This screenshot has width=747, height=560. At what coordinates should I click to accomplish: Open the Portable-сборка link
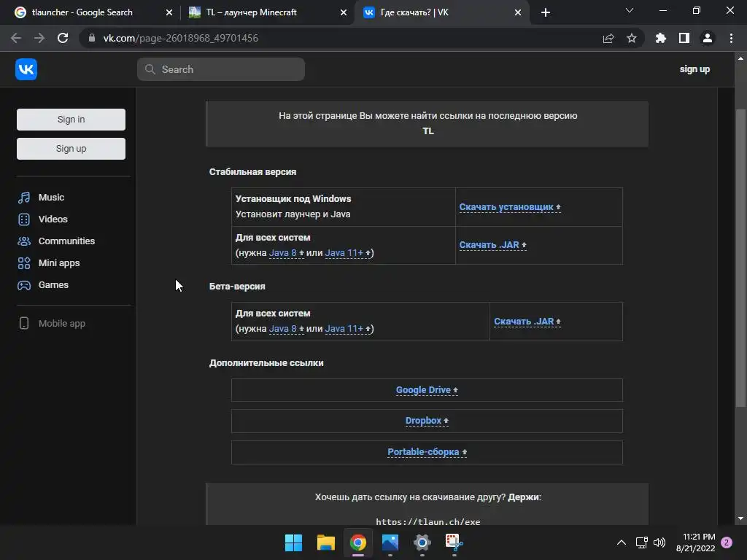point(427,452)
